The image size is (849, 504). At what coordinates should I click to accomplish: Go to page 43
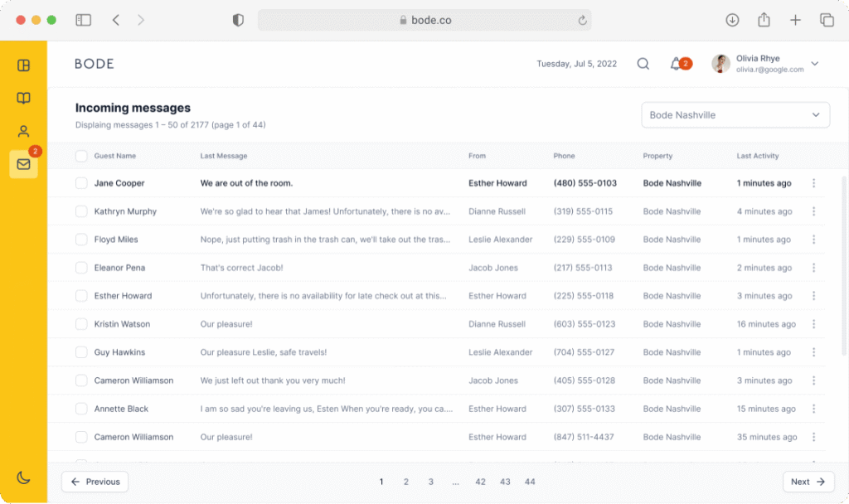[x=505, y=482]
